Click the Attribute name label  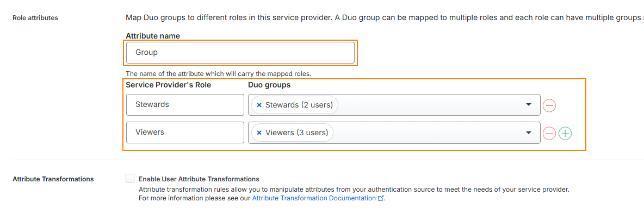coord(153,36)
